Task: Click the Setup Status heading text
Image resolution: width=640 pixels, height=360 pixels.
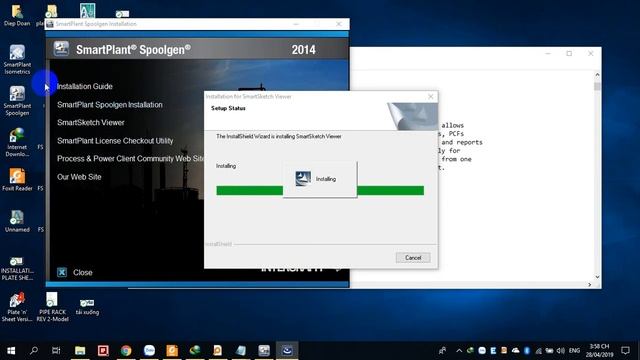Action: coord(228,108)
